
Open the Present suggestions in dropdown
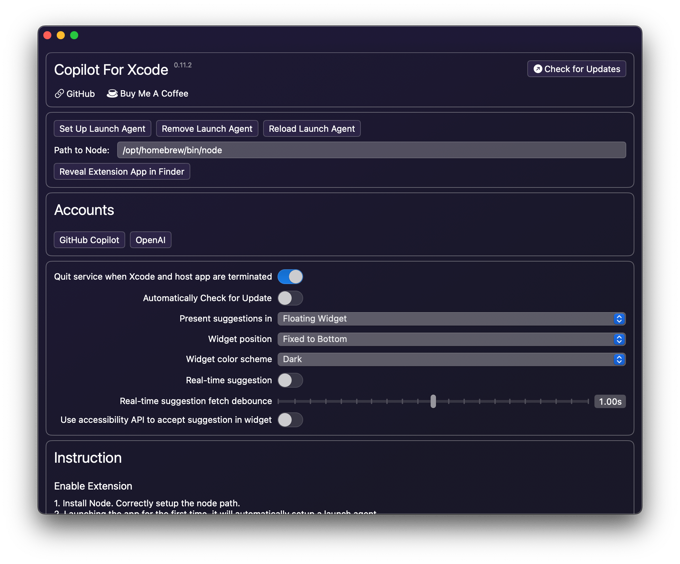(451, 319)
